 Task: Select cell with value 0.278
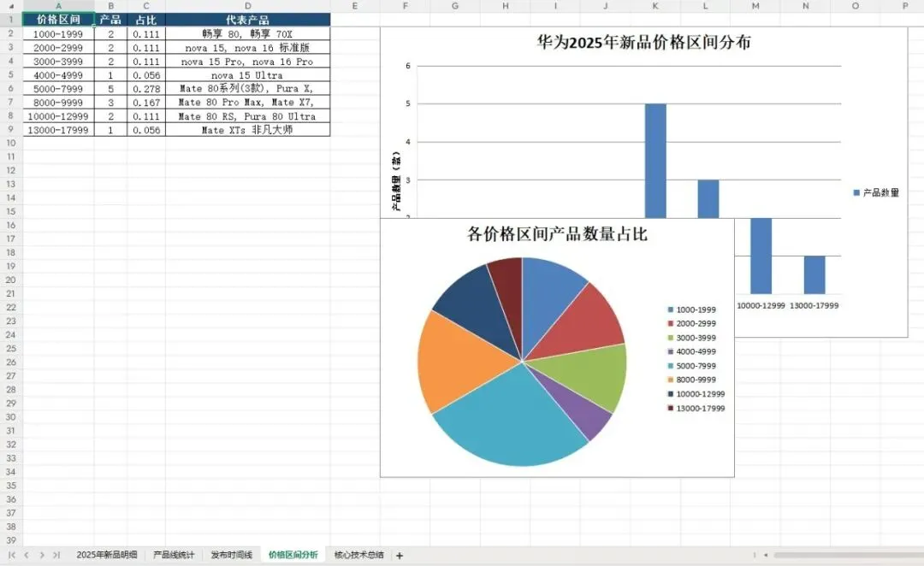pyautogui.click(x=146, y=89)
